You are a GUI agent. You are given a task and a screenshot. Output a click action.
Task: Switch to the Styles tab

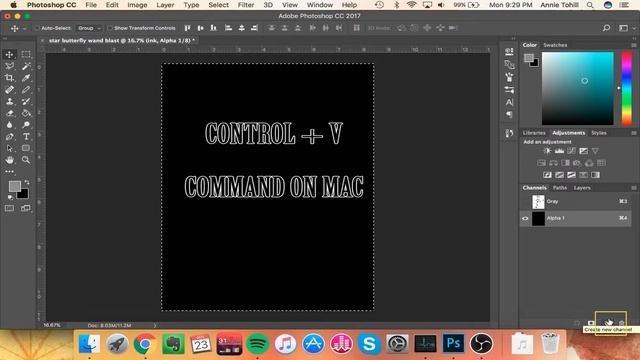pos(599,133)
